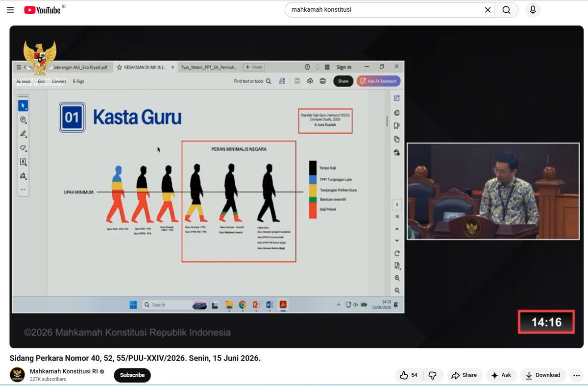Image resolution: width=588 pixels, height=386 pixels.
Task: Download the video
Action: [x=543, y=375]
